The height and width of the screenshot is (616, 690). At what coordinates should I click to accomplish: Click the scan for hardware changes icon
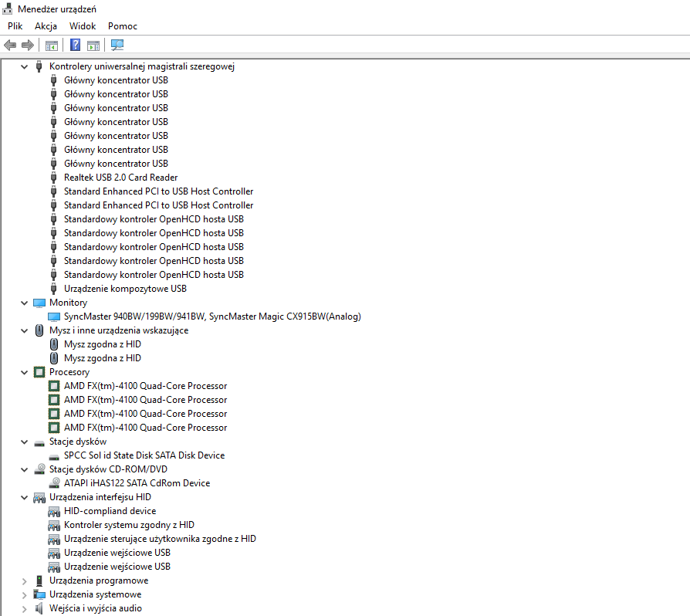coord(117,45)
